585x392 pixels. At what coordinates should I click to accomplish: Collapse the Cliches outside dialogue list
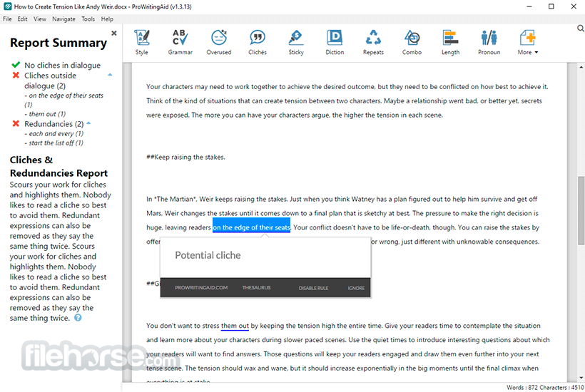[110, 75]
